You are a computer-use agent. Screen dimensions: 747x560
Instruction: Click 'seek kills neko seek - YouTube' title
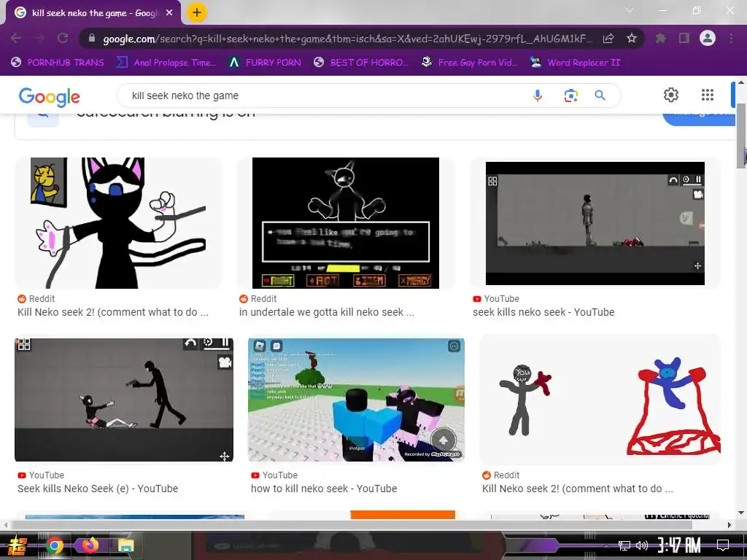(543, 312)
